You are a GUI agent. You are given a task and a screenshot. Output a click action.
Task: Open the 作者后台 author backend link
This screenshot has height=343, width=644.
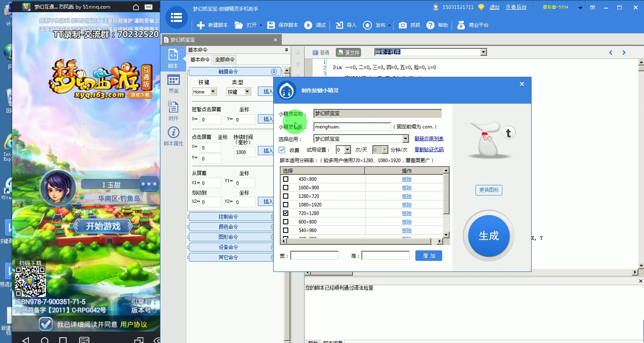click(x=516, y=7)
